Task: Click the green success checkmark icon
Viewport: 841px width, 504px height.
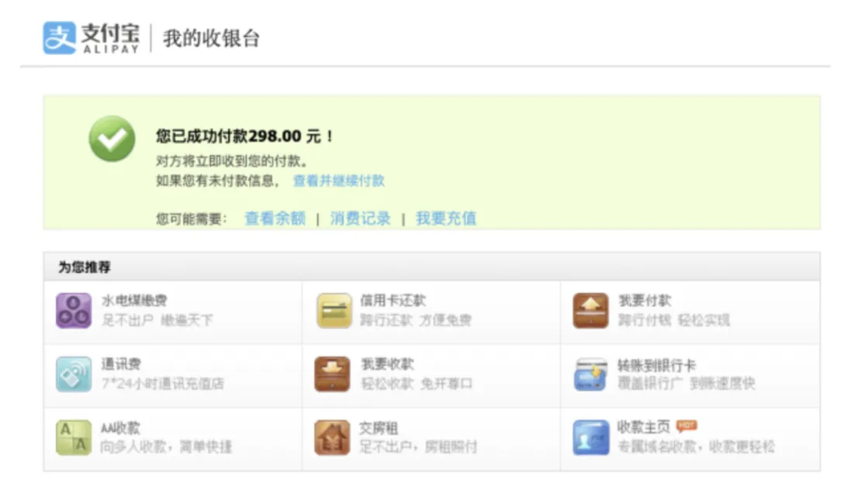Action: [x=112, y=139]
